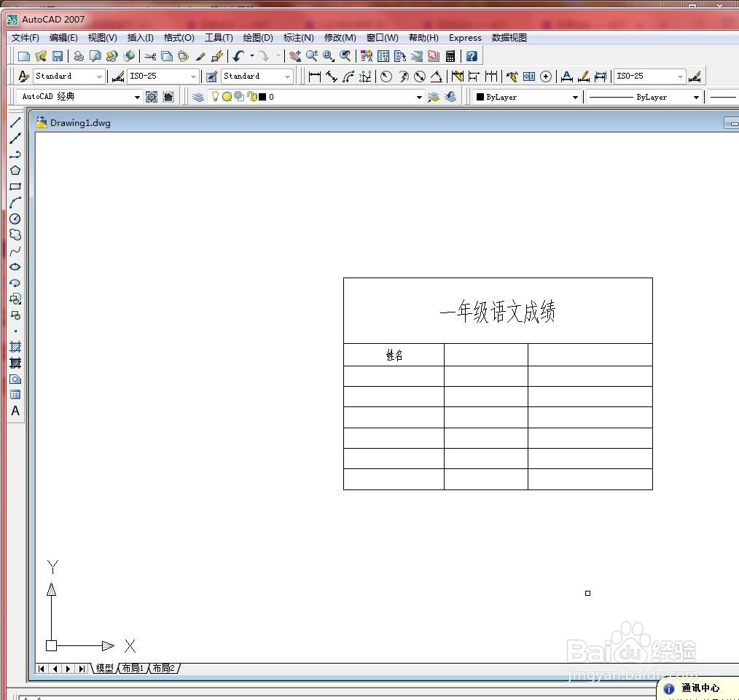739x700 pixels.
Task: Select the Revision cloud tool
Action: [x=15, y=235]
